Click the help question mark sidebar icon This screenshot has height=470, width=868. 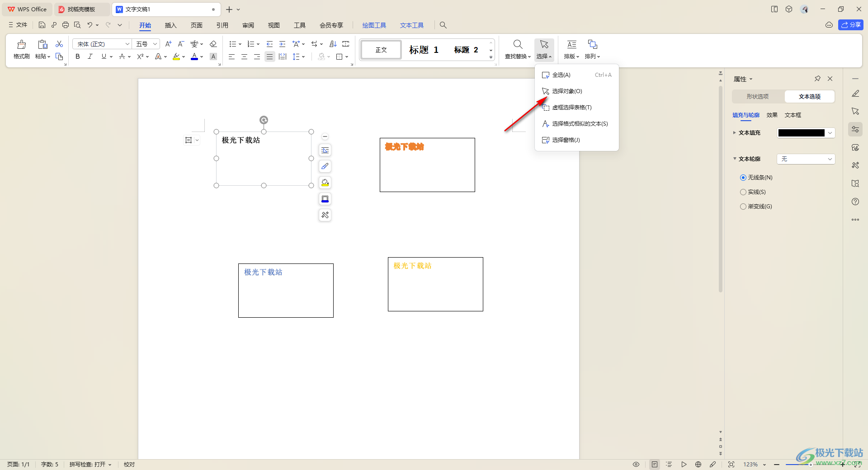855,202
